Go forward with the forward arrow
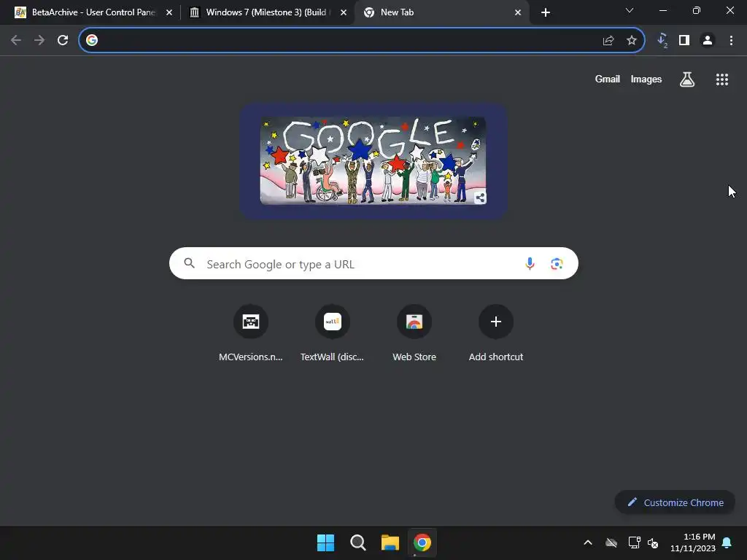747x560 pixels. coord(39,41)
